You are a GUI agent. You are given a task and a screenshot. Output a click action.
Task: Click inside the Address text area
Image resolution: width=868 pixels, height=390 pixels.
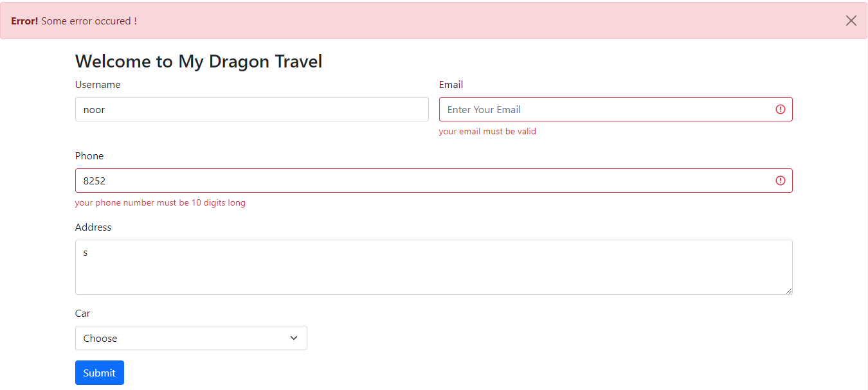coord(386,267)
